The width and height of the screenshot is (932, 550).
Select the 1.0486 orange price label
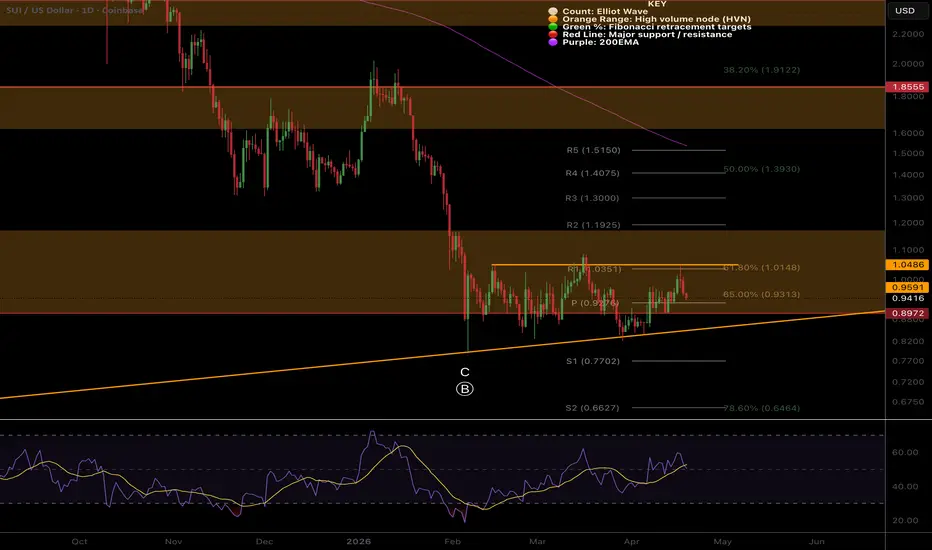(x=908, y=265)
